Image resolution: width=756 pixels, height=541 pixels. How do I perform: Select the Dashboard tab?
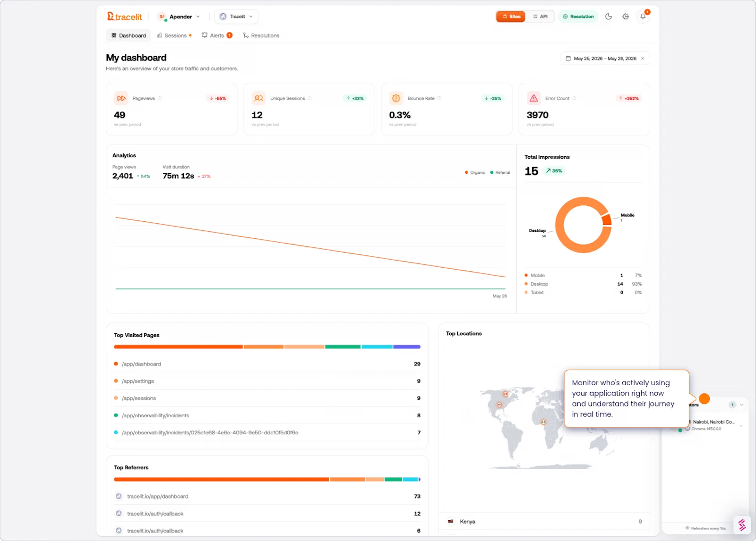[129, 35]
